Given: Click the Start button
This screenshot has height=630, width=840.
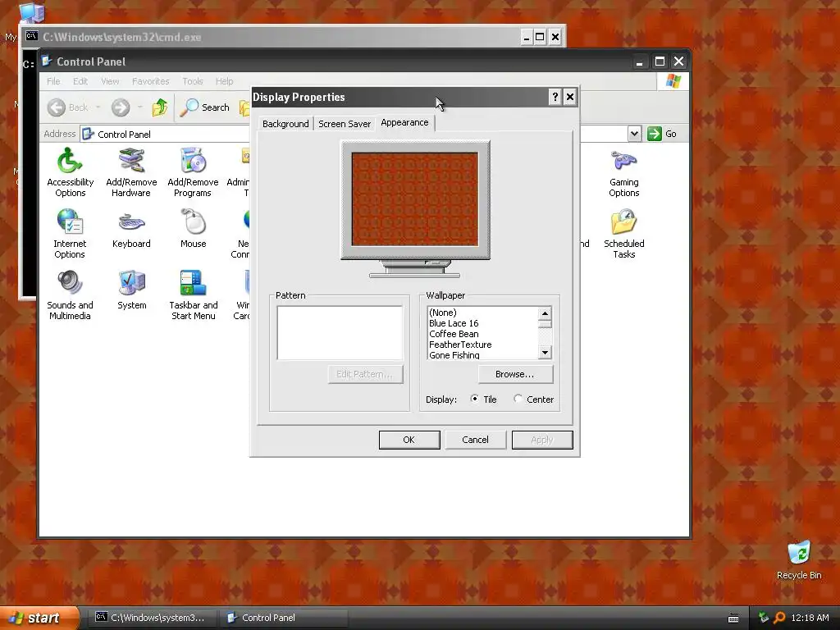Looking at the screenshot, I should tap(39, 618).
